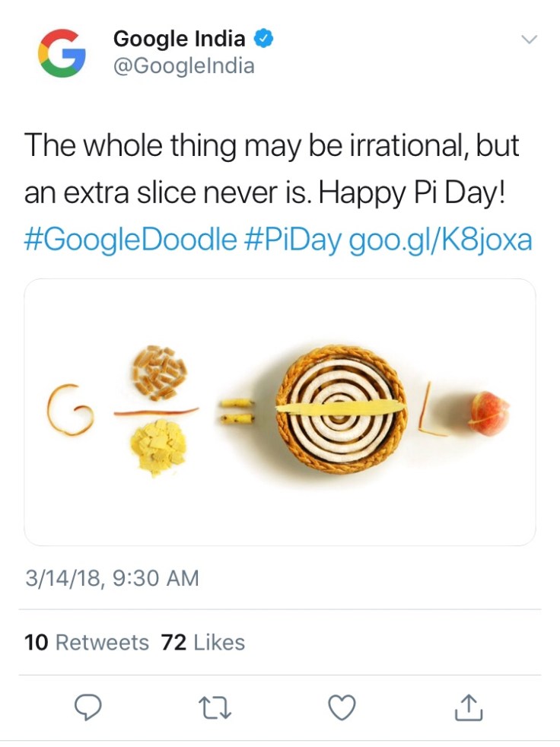The width and height of the screenshot is (560, 747).
Task: View the list of 10 Retweets
Action: point(87,643)
